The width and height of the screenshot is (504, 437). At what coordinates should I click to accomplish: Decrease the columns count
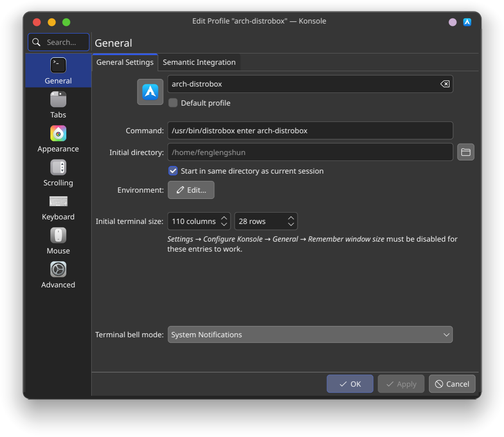224,224
